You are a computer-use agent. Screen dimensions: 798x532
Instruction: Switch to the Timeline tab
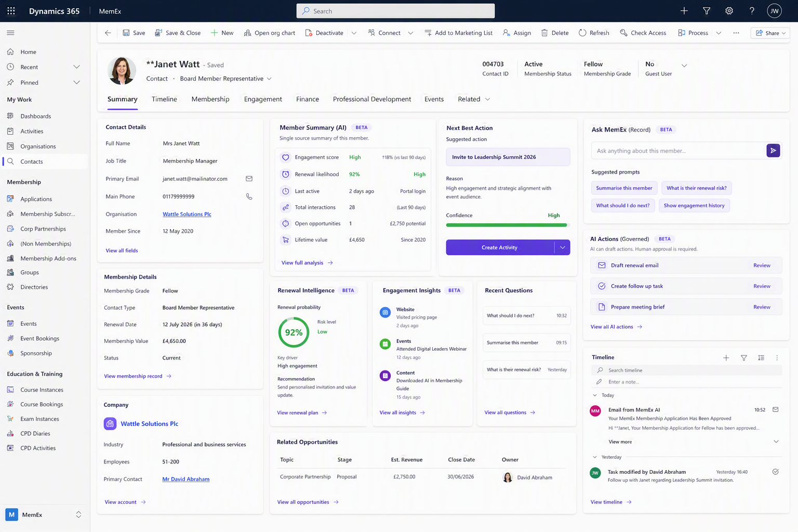164,99
